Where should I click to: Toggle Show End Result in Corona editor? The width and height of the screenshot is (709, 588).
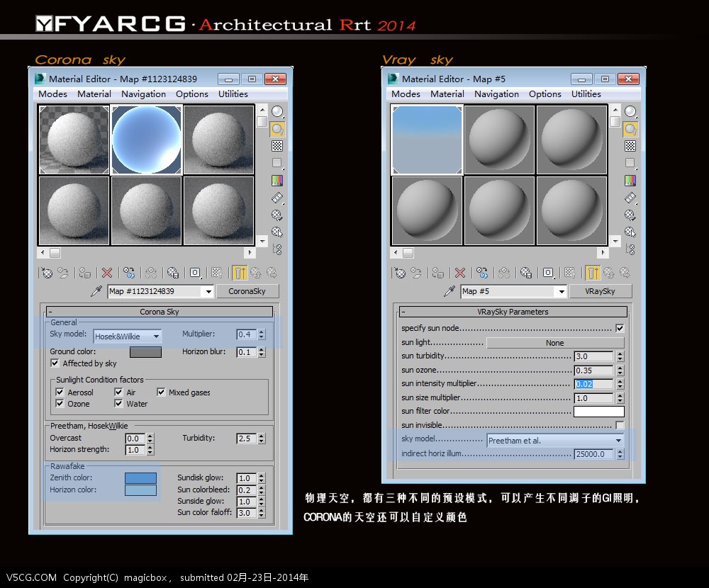tap(240, 273)
